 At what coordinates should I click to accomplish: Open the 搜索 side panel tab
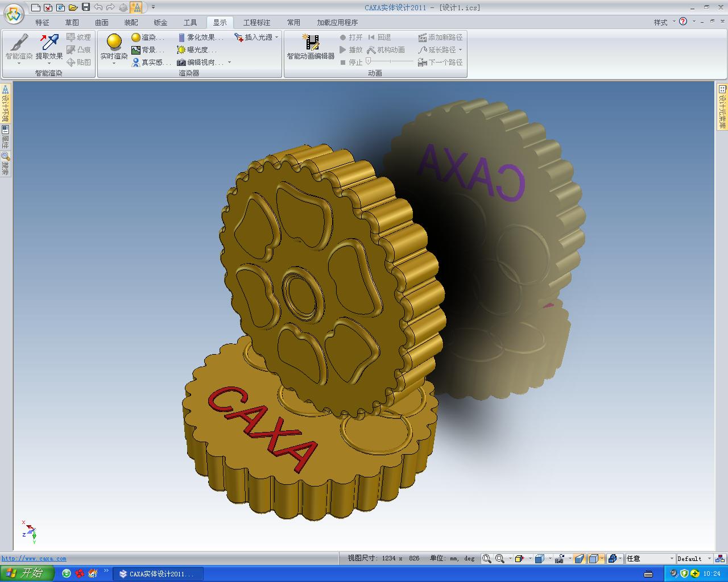tap(5, 164)
